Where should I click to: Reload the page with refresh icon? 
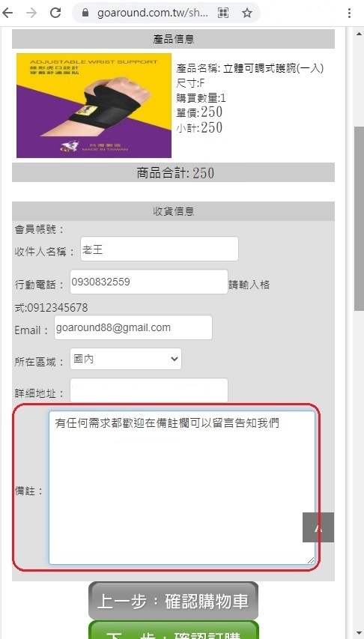coord(55,13)
